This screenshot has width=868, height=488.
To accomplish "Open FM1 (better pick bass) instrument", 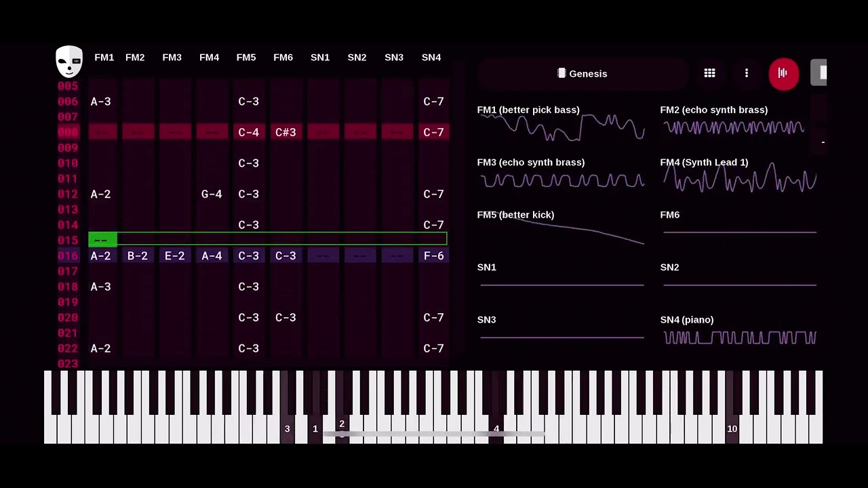I will point(528,110).
